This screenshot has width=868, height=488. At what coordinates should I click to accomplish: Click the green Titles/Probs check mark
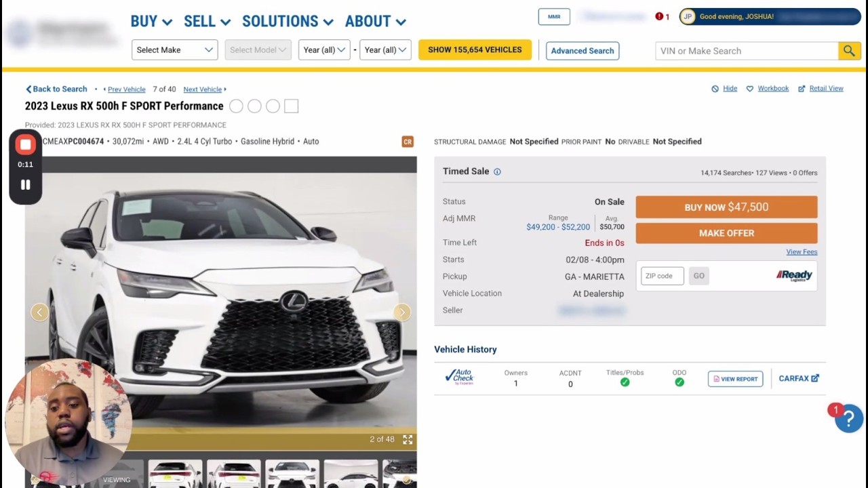[625, 382]
